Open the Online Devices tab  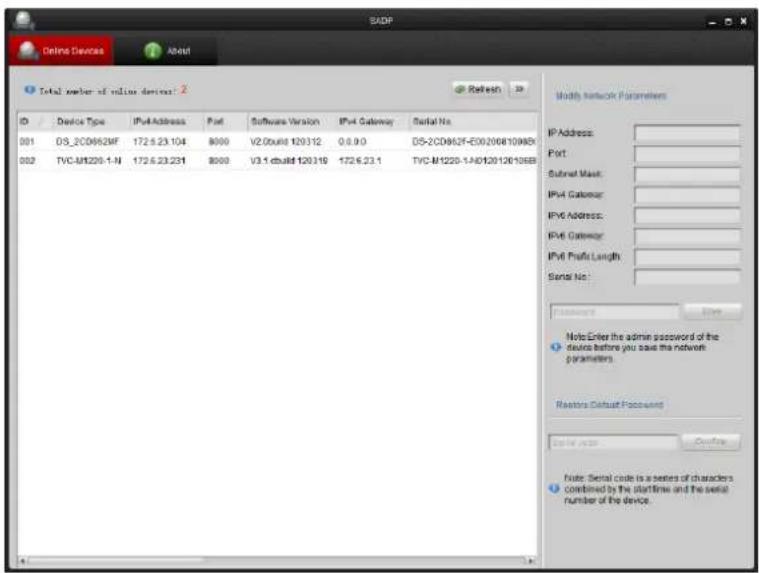[61, 50]
